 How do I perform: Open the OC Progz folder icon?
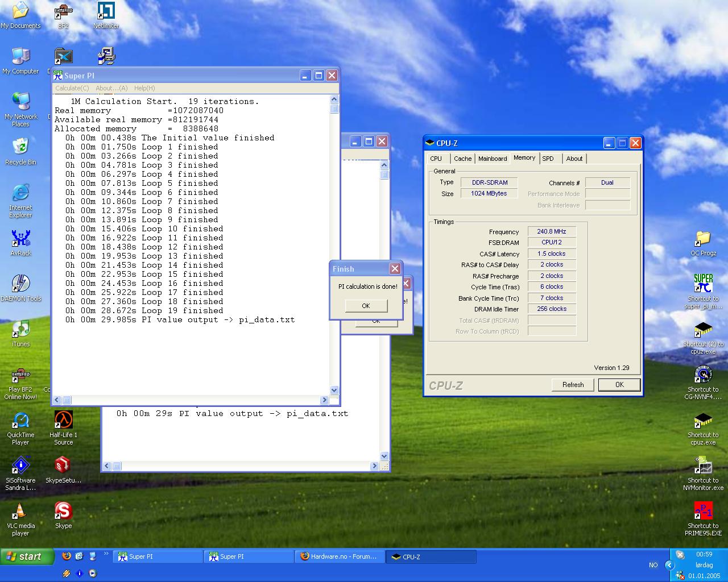704,243
